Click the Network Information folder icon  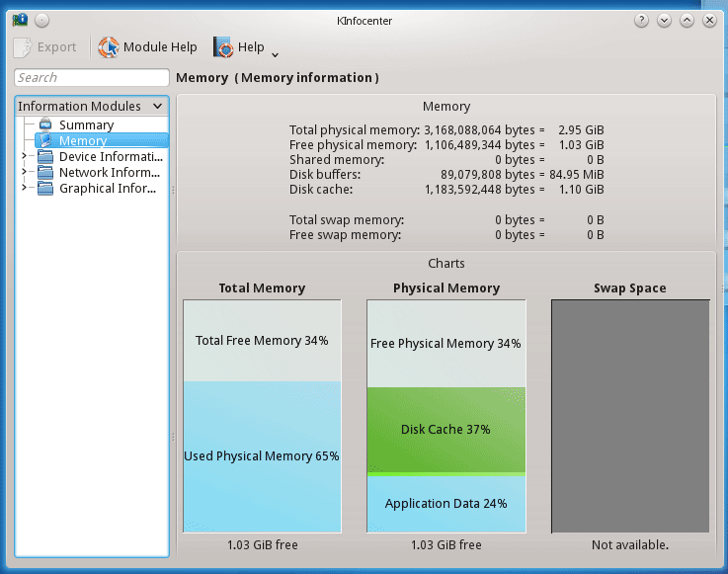[45, 172]
